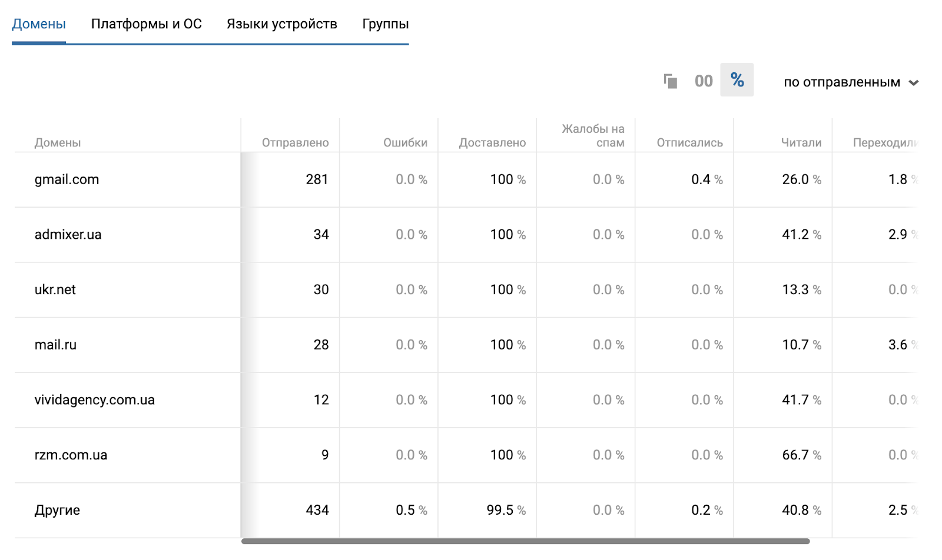Click the 0.5 % errors value in Другие row

click(412, 511)
